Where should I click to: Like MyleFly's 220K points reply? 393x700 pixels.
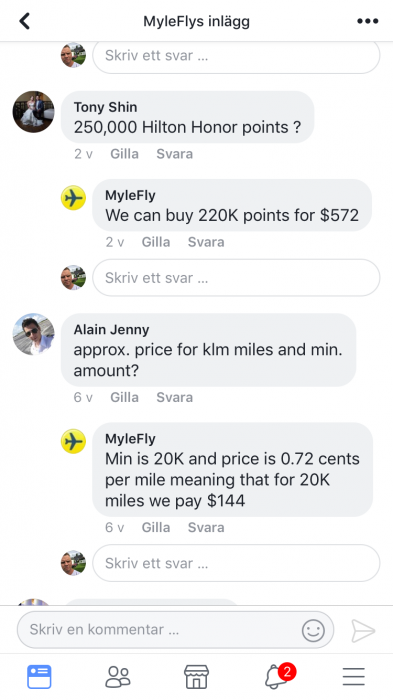pos(156,242)
